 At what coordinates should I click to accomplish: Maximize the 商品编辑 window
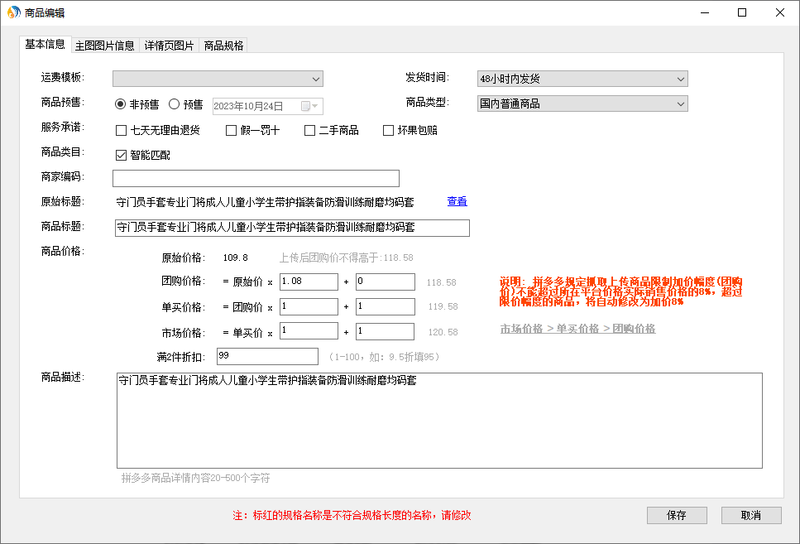coord(742,13)
